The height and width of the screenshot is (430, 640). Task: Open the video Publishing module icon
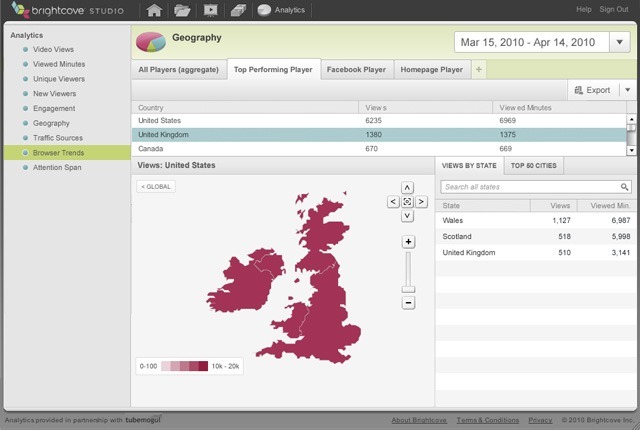tap(210, 10)
